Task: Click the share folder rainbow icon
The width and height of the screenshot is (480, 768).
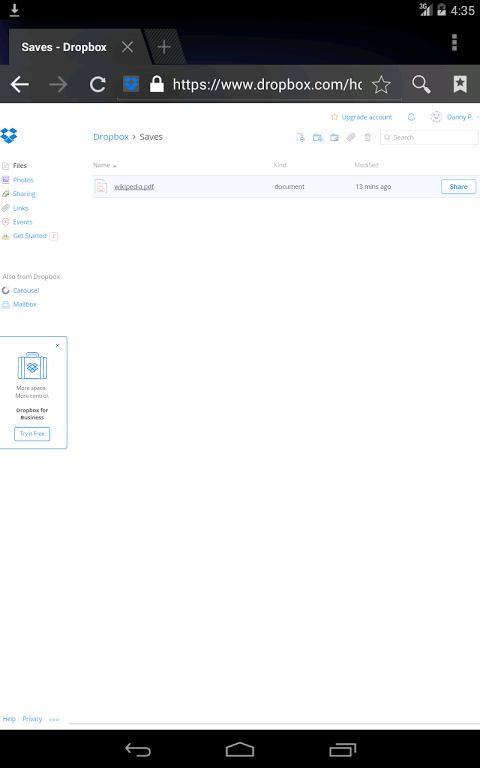Action: click(335, 138)
